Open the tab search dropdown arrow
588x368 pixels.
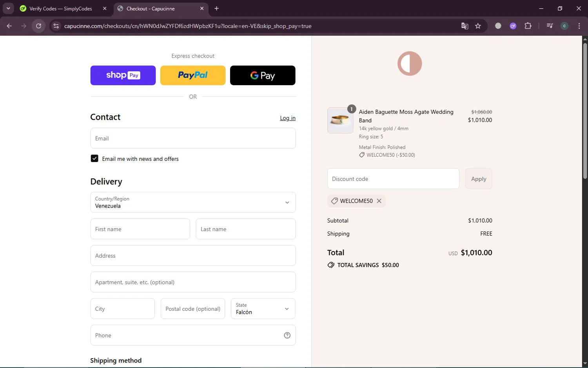click(x=8, y=8)
